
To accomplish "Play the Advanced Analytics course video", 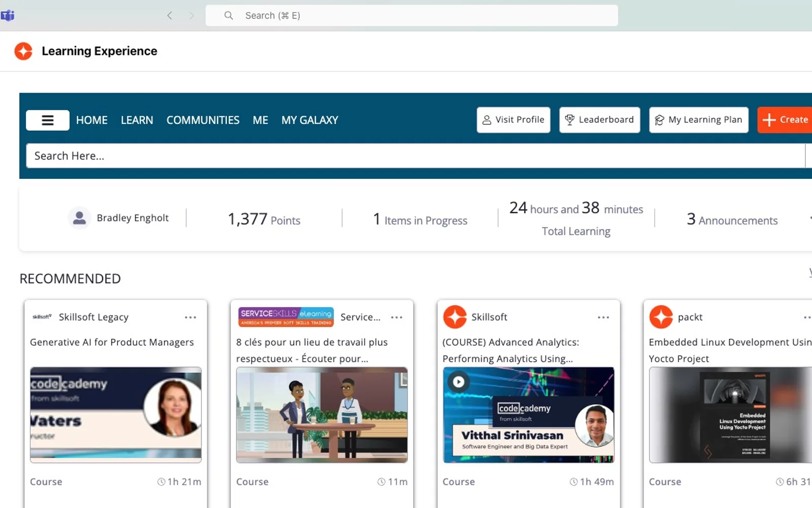I will [x=459, y=382].
